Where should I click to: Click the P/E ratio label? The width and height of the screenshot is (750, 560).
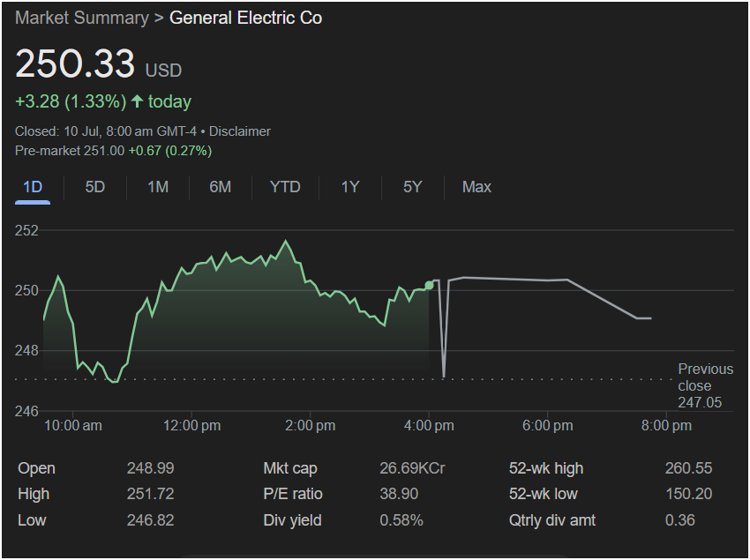tap(293, 494)
